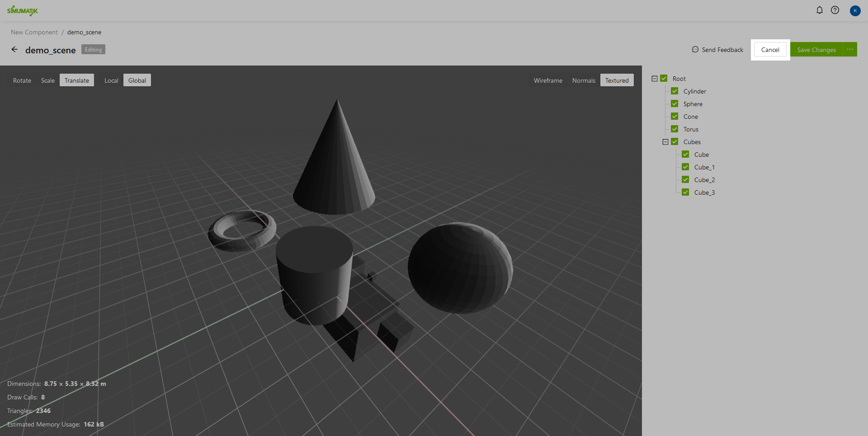Open the help question mark icon
The image size is (868, 436).
835,10
